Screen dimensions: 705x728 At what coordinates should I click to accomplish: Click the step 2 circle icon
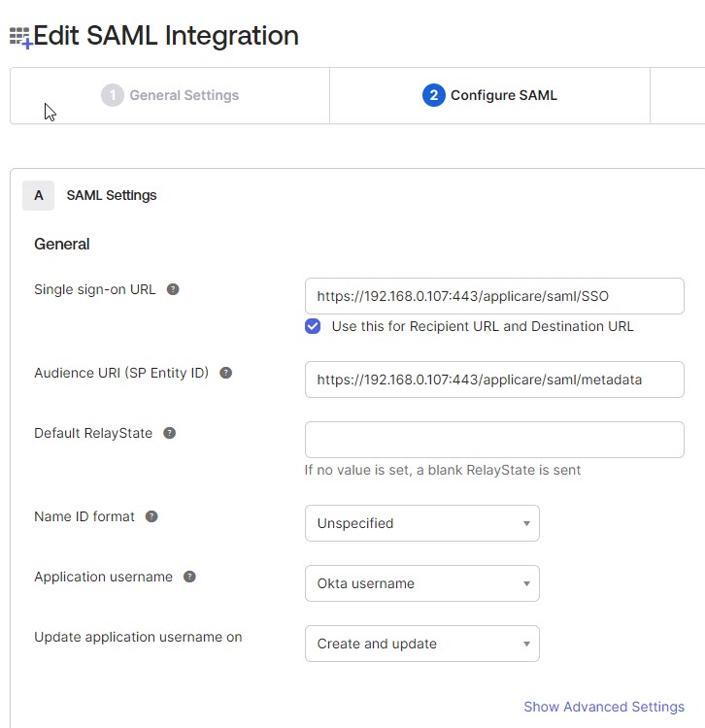point(433,95)
